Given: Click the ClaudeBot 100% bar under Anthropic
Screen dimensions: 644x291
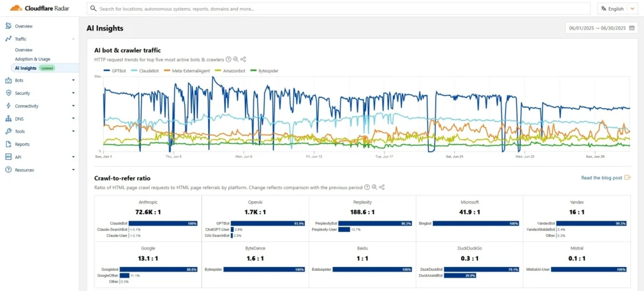Looking at the screenshot, I should pyautogui.click(x=163, y=223).
